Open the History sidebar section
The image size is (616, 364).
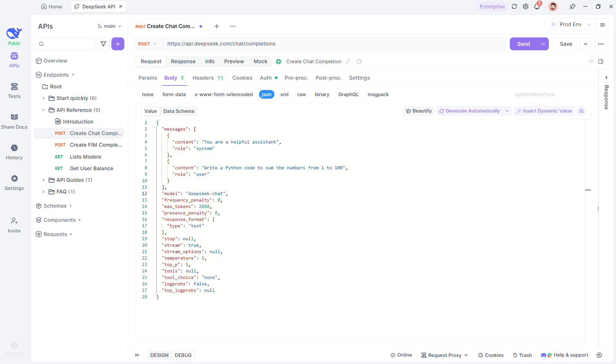point(14,152)
